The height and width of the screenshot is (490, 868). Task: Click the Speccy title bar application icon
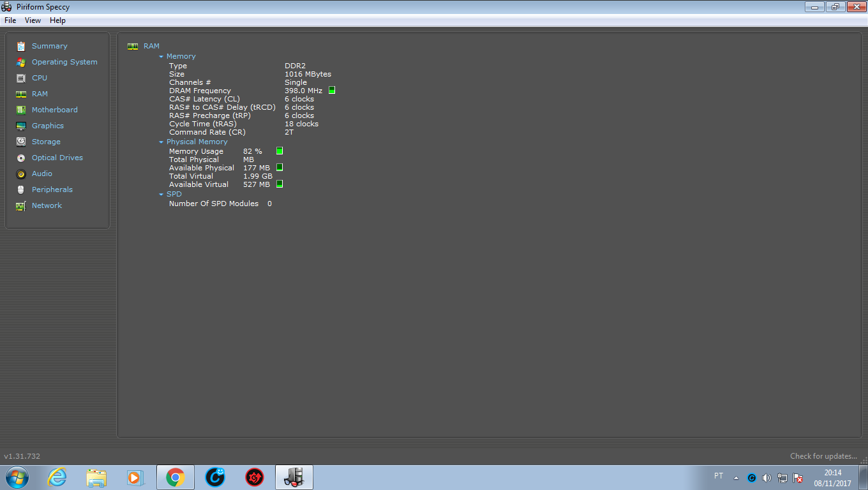(7, 7)
